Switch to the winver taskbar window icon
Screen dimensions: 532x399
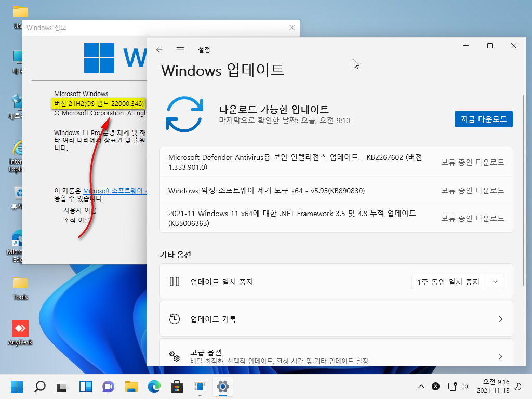pos(200,387)
